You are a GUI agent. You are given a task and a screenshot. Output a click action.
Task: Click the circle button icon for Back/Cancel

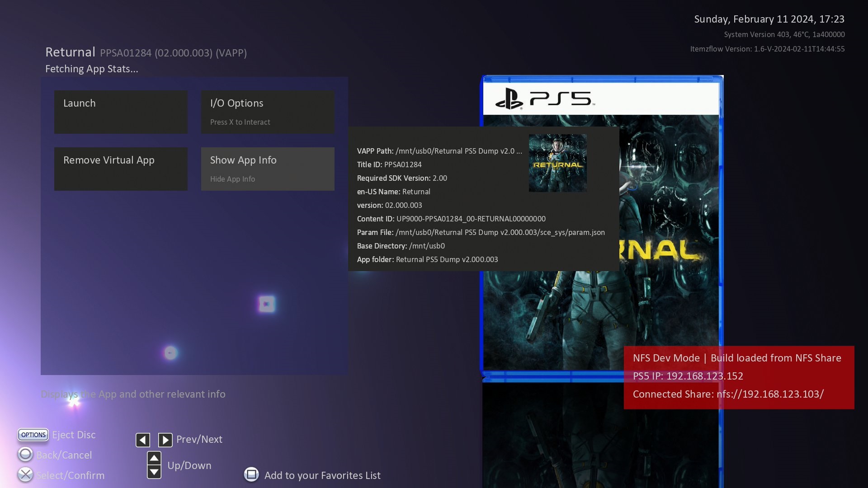coord(25,454)
